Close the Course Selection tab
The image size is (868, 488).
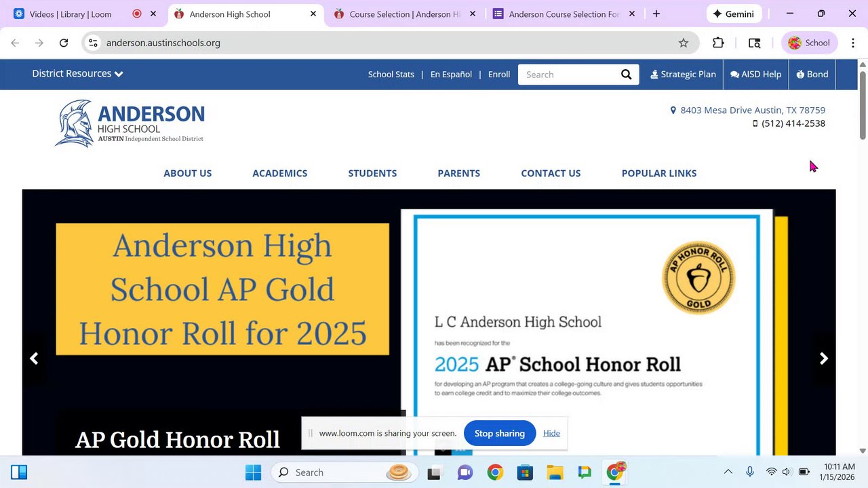tap(473, 14)
